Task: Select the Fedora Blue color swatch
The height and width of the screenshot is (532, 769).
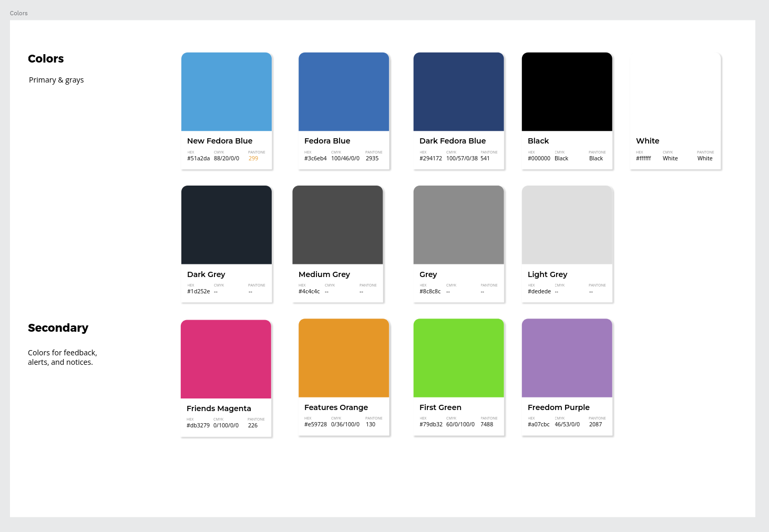Action: [x=344, y=91]
